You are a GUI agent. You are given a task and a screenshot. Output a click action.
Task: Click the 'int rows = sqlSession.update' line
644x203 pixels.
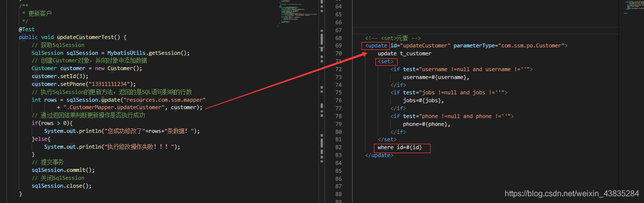coord(119,100)
